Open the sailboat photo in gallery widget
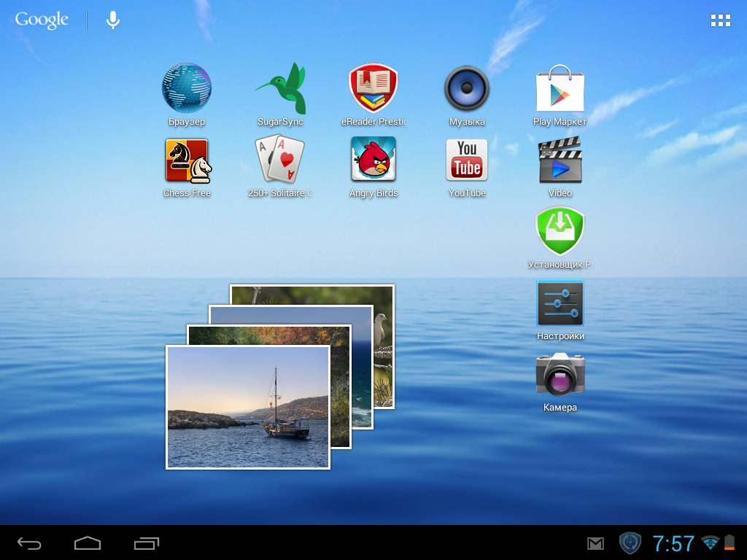The width and height of the screenshot is (747, 560). [248, 407]
